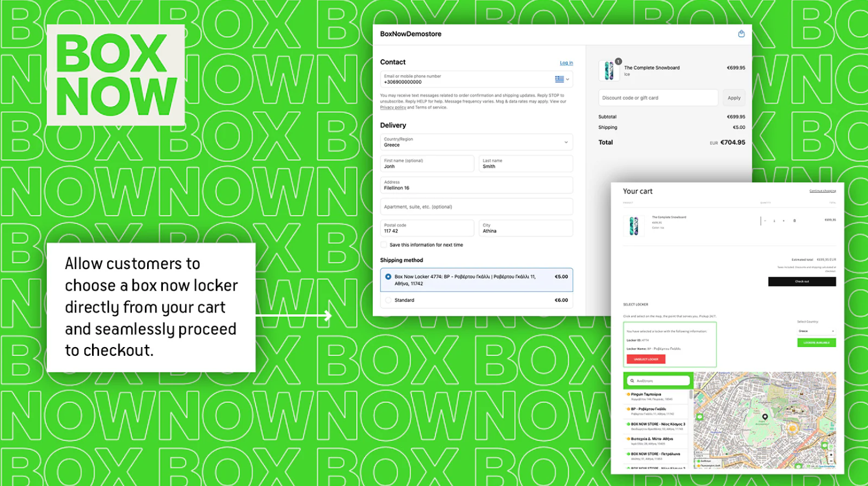868x486 pixels.
Task: Zoom in the map with plus button
Action: (x=831, y=455)
